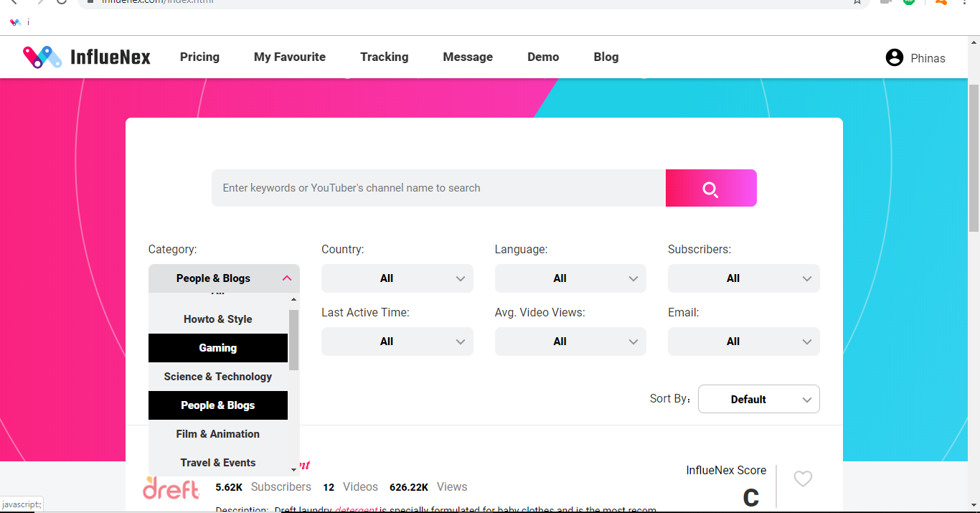Go to My Favourite

[x=290, y=57]
